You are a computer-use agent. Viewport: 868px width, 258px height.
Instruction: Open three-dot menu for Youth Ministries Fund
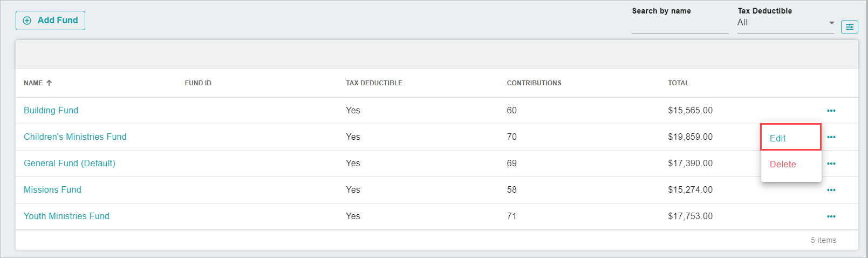pyautogui.click(x=831, y=216)
